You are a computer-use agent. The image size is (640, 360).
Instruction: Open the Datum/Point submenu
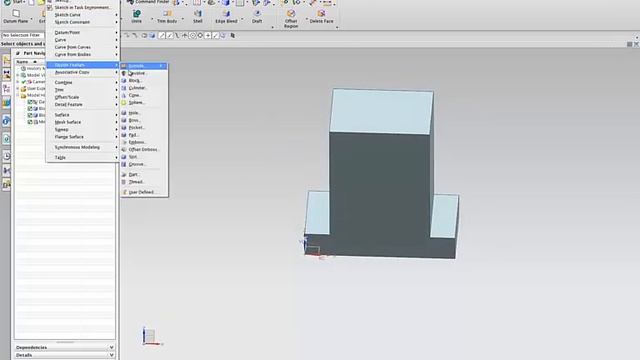(82, 32)
